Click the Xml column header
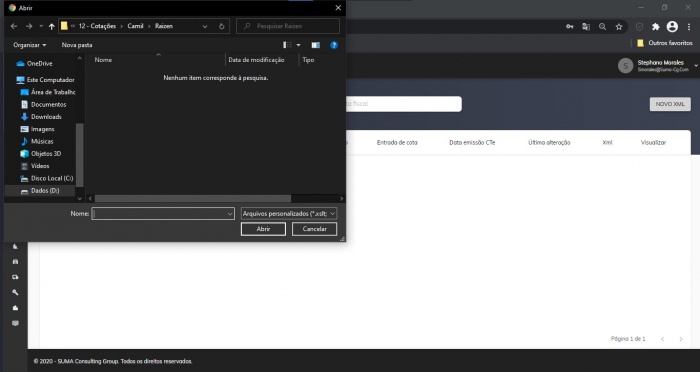This screenshot has width=700, height=372. [x=607, y=143]
